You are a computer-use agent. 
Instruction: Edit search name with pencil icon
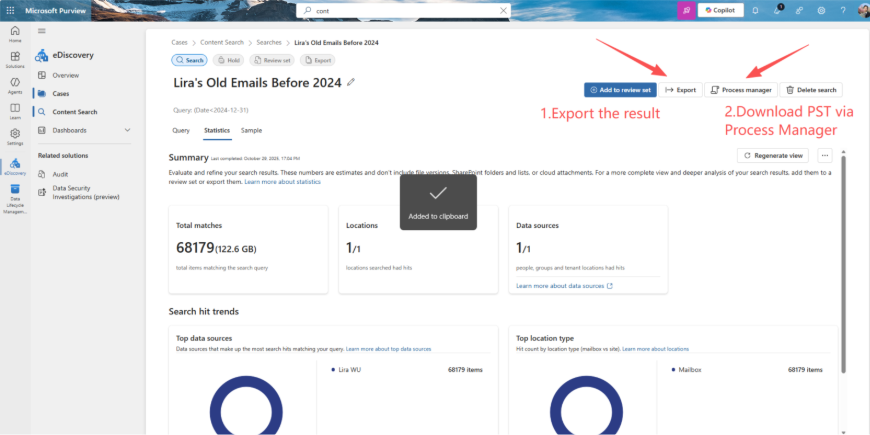pyautogui.click(x=351, y=83)
